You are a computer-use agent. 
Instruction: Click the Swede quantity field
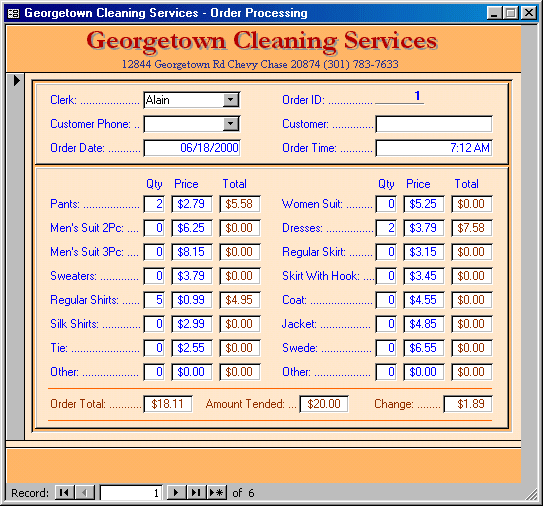386,348
